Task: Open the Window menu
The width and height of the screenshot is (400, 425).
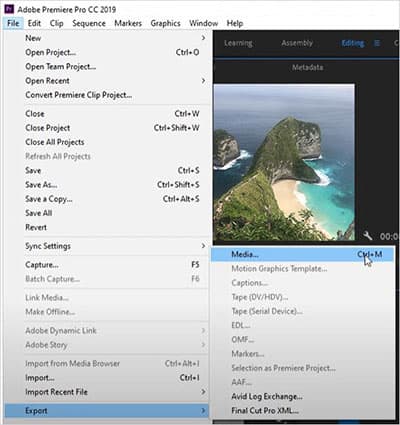Action: (x=204, y=23)
